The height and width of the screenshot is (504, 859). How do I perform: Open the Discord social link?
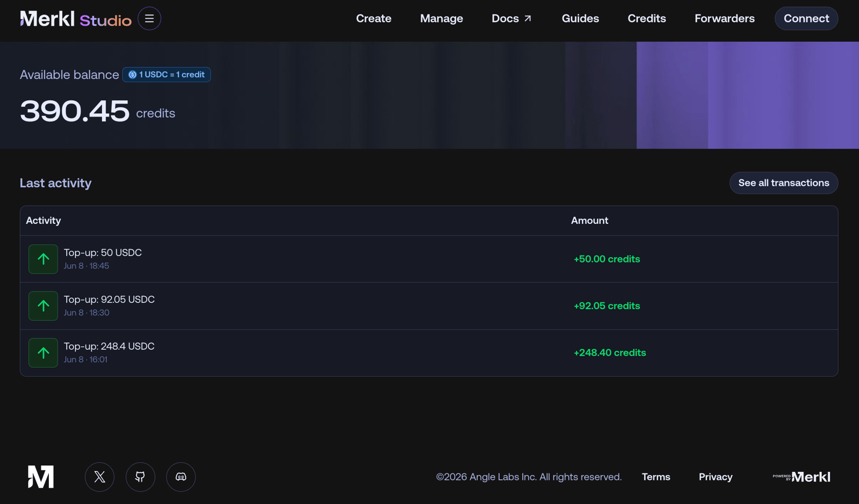pos(181,477)
